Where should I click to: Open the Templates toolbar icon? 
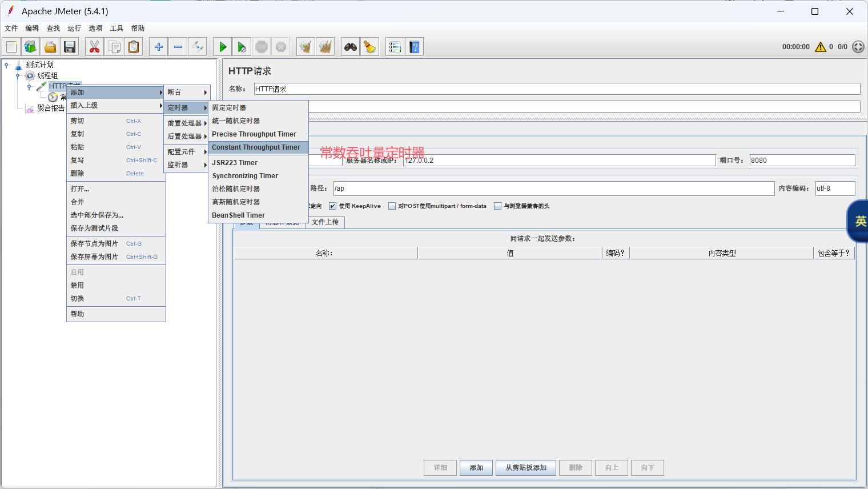[31, 47]
